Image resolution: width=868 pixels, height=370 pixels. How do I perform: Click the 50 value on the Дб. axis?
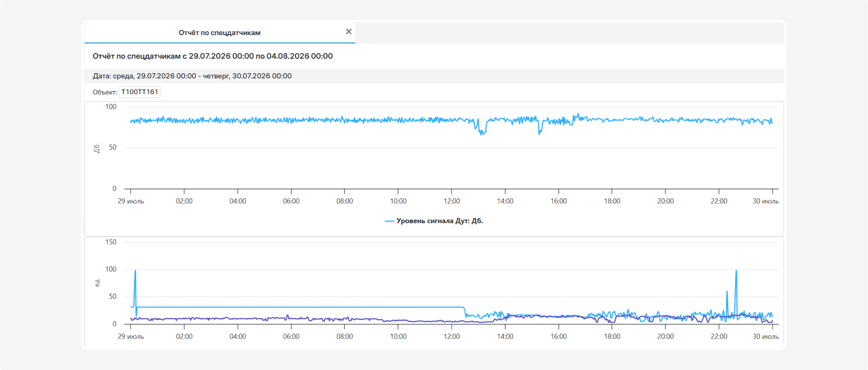pos(113,147)
